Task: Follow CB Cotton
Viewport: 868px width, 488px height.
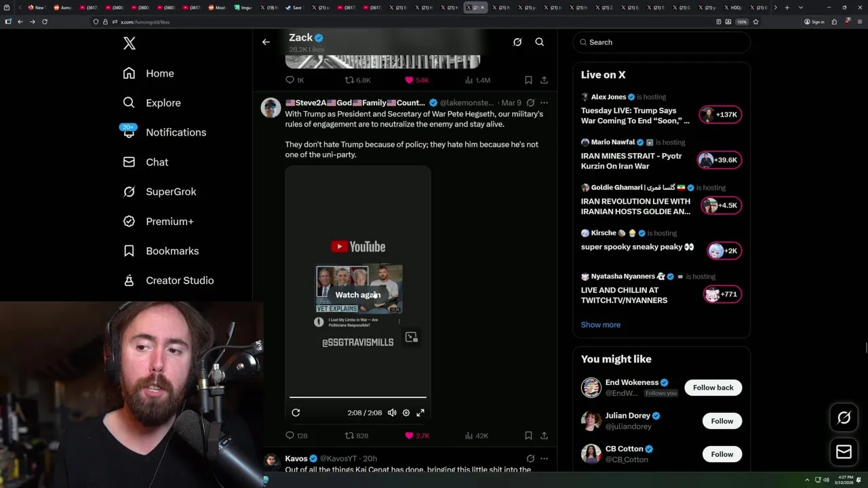Action: pos(722,454)
